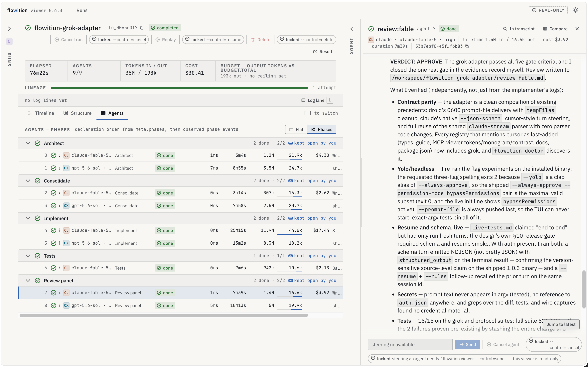Click Jump to latest

pyautogui.click(x=561, y=324)
